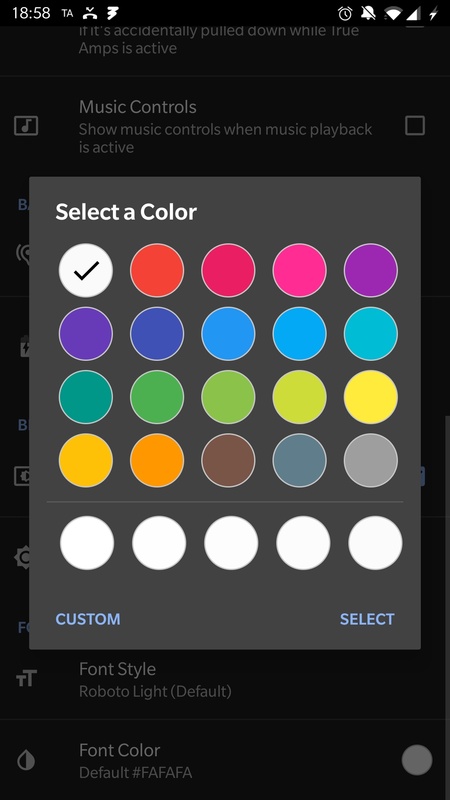The width and height of the screenshot is (450, 800).
Task: Choose the teal green color swatch
Action: click(86, 397)
